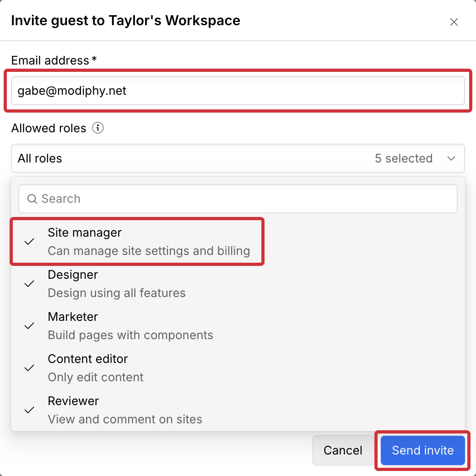Click the Email address input field

(238, 91)
